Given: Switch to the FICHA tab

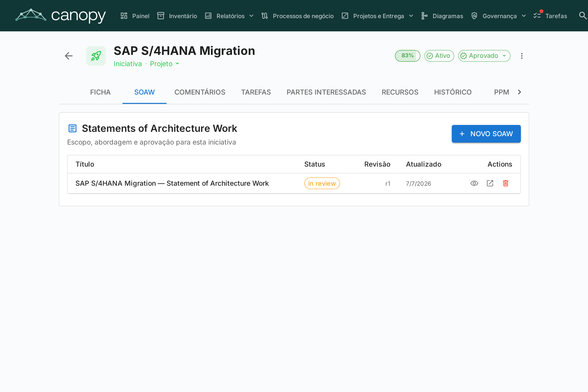Looking at the screenshot, I should [100, 92].
